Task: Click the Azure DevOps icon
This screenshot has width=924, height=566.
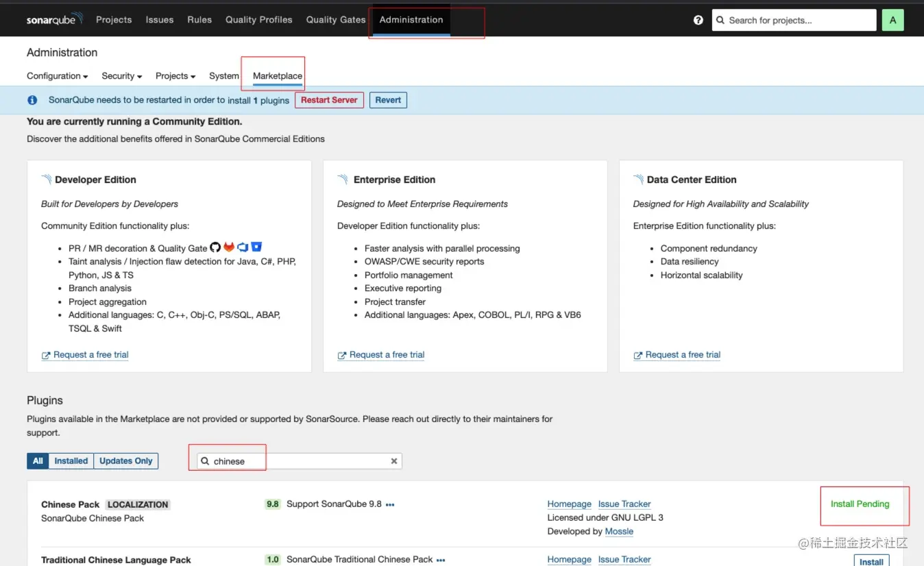Action: pyautogui.click(x=243, y=247)
